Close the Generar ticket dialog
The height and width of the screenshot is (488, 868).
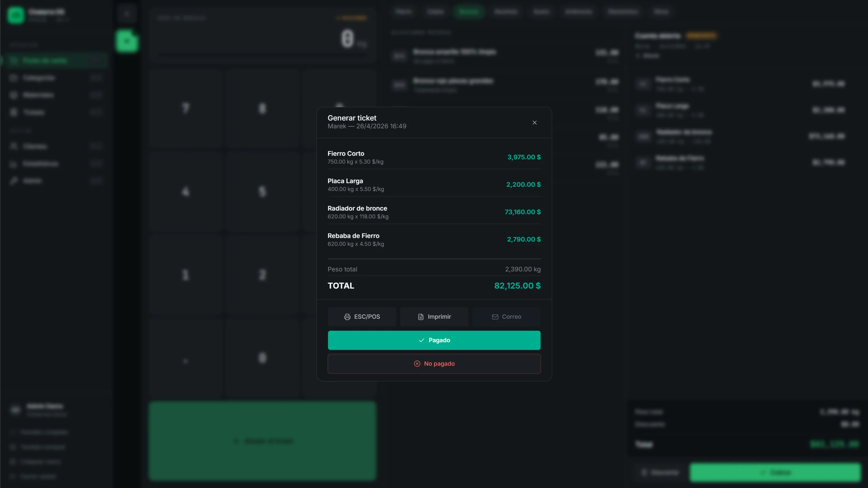click(534, 122)
